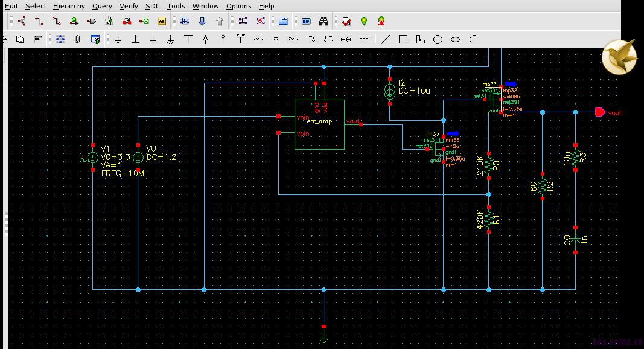Click the gray up arrow ascend icon
644x349 pixels.
(220, 21)
